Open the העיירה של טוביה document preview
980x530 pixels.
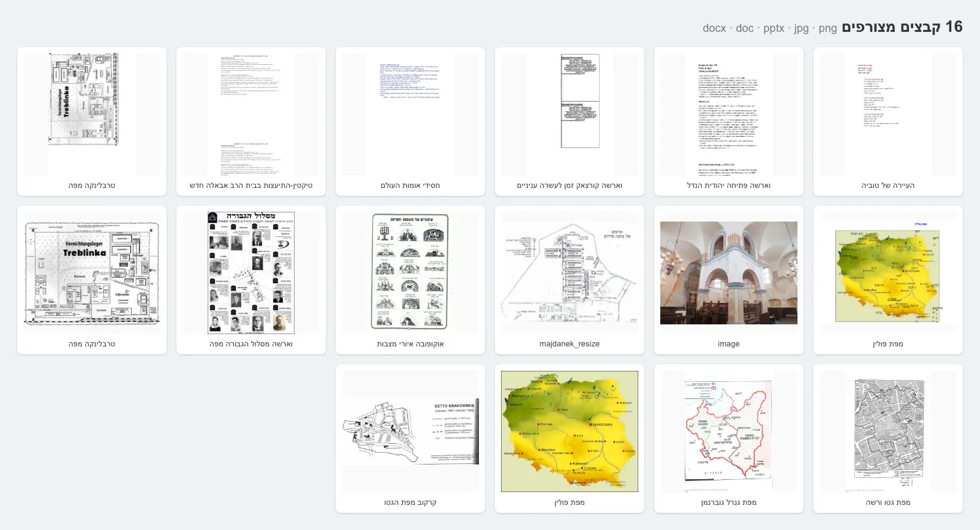pyautogui.click(x=888, y=114)
